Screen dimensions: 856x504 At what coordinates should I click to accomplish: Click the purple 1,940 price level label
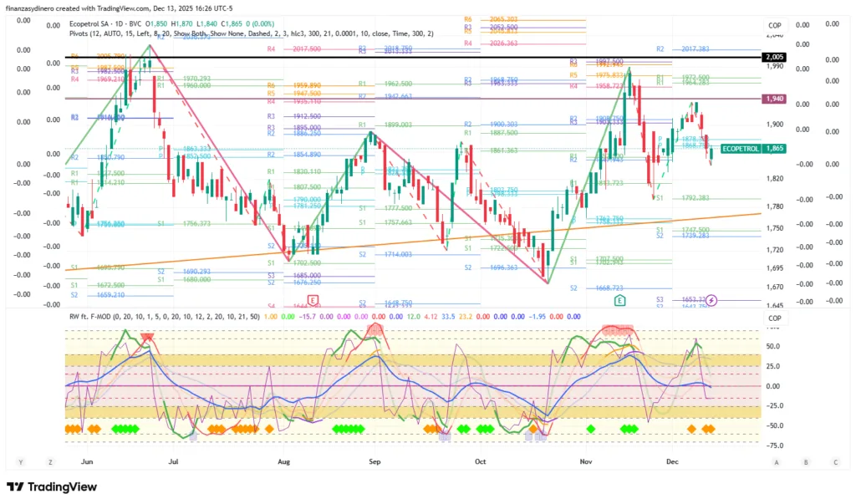773,99
